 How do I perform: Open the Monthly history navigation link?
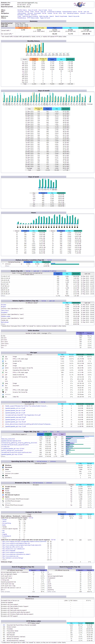(22, 10)
